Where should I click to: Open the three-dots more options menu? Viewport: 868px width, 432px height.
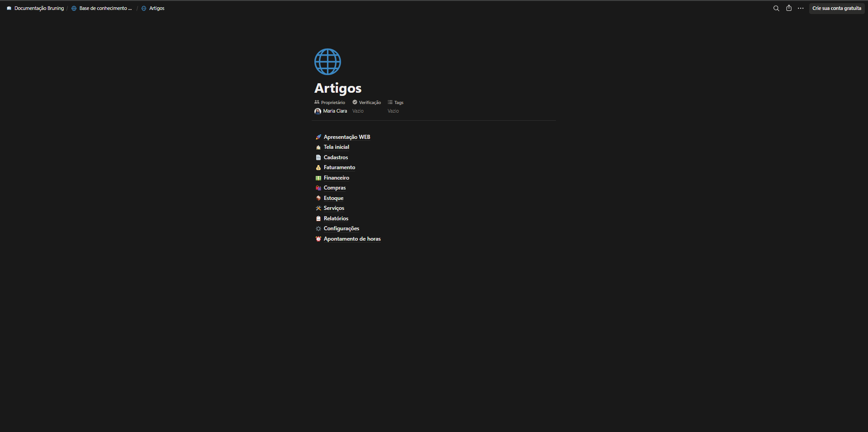click(x=801, y=8)
